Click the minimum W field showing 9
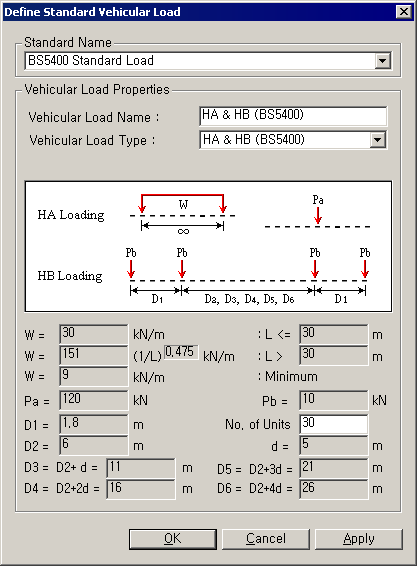The height and width of the screenshot is (566, 417). pyautogui.click(x=94, y=376)
